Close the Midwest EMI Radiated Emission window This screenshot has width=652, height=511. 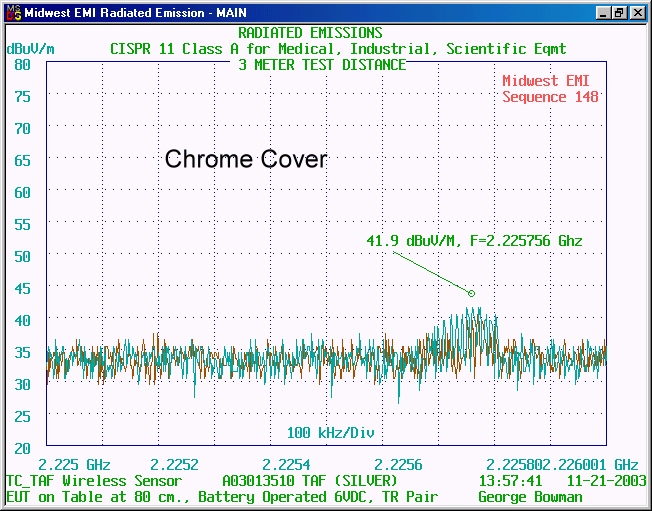pyautogui.click(x=637, y=13)
